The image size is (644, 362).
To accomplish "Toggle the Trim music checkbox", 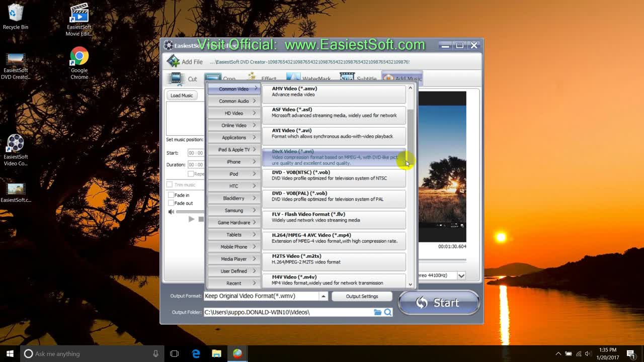I will (170, 185).
